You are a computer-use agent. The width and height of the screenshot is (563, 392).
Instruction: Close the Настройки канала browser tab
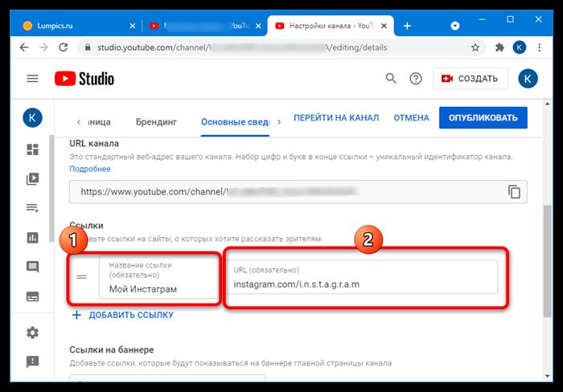[x=384, y=26]
